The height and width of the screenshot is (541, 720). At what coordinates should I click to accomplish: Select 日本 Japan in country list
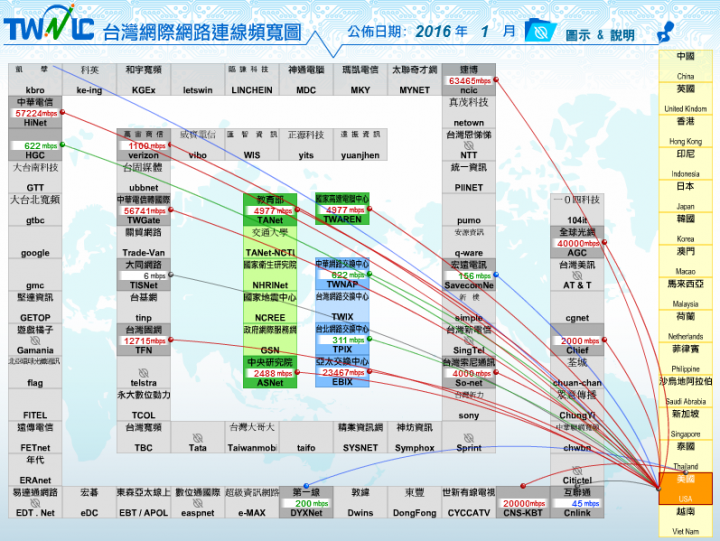click(685, 196)
